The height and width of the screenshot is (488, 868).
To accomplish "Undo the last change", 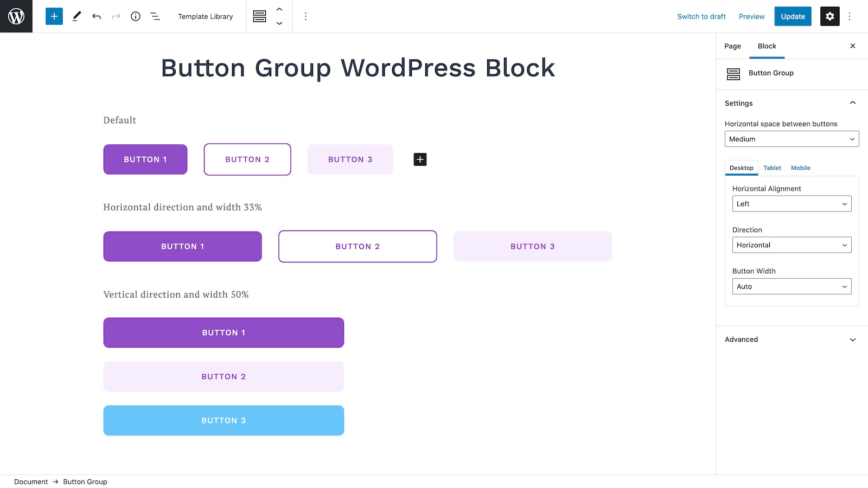I will pyautogui.click(x=97, y=16).
